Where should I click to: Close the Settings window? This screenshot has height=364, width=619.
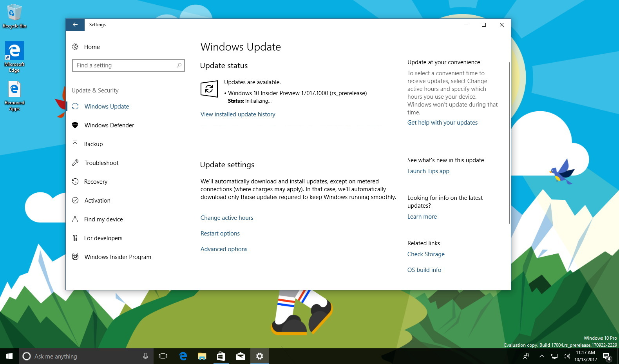pyautogui.click(x=502, y=25)
